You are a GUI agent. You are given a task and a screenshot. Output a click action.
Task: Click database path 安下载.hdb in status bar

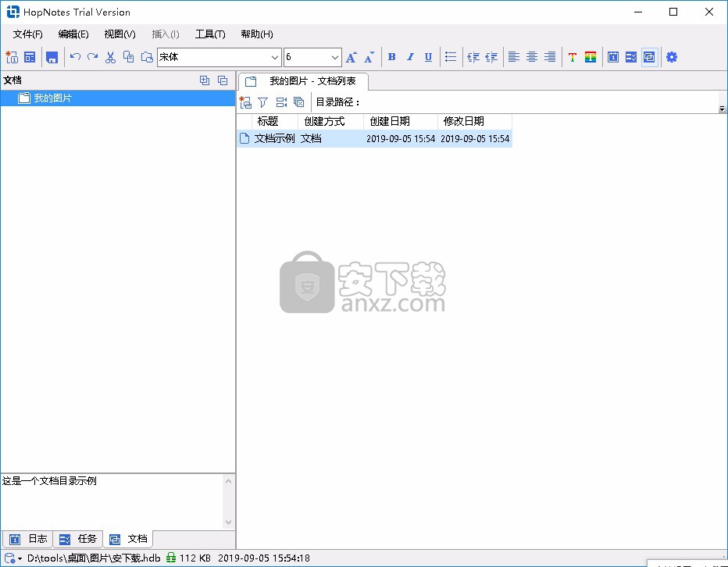pyautogui.click(x=94, y=558)
